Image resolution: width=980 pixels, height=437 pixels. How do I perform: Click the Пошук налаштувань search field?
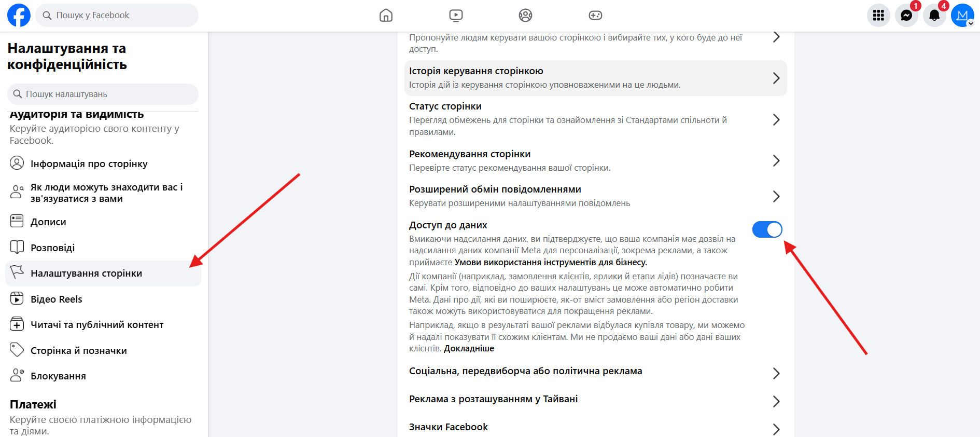[x=103, y=94]
